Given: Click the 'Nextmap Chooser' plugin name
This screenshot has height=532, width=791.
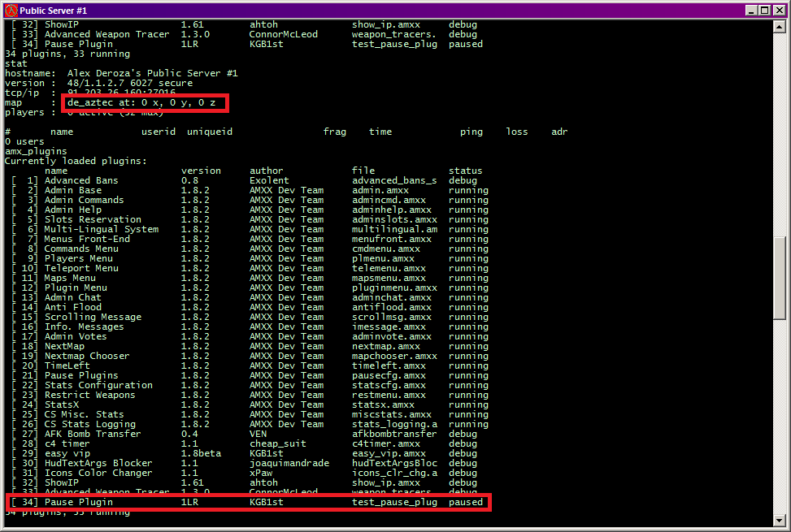Looking at the screenshot, I should tap(87, 357).
